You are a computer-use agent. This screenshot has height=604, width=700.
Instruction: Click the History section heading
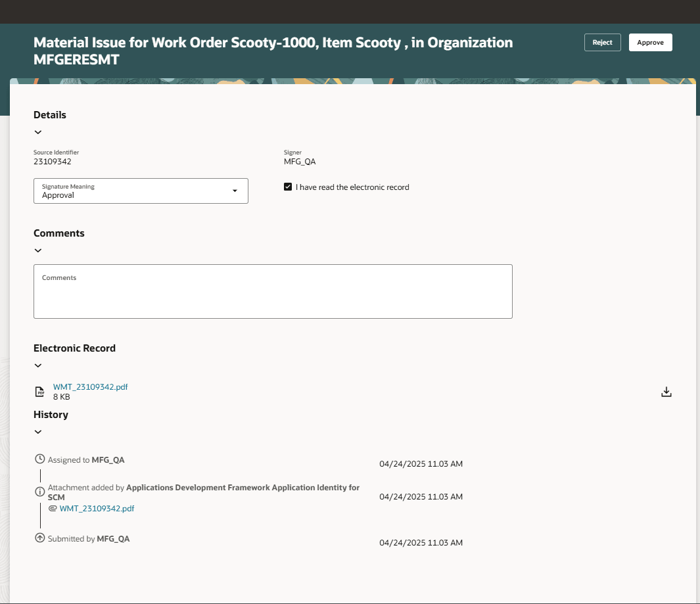pyautogui.click(x=51, y=414)
